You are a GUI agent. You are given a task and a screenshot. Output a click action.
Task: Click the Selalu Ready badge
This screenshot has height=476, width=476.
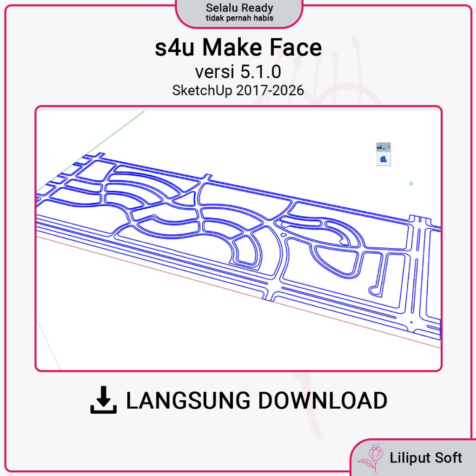coord(239,13)
